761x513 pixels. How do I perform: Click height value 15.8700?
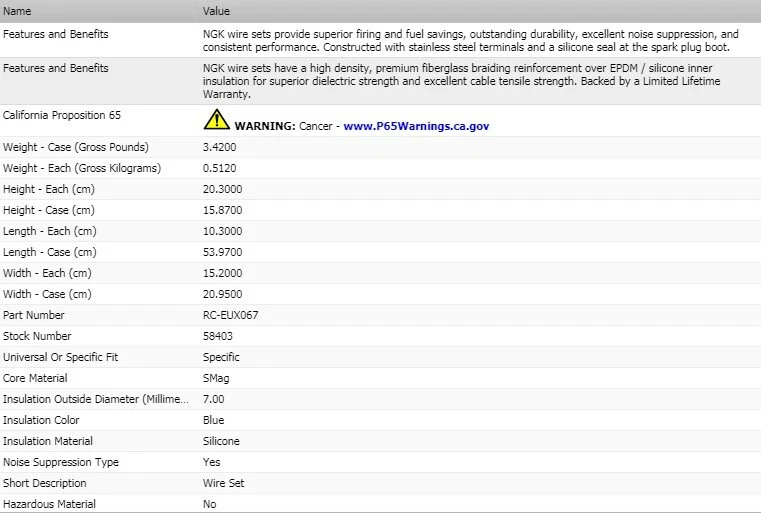pyautogui.click(x=222, y=210)
